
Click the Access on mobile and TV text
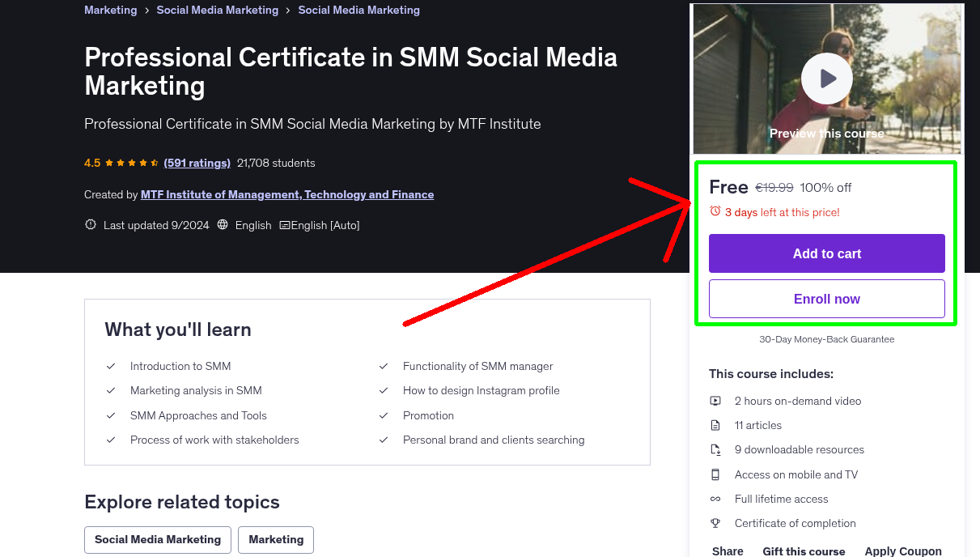point(796,474)
